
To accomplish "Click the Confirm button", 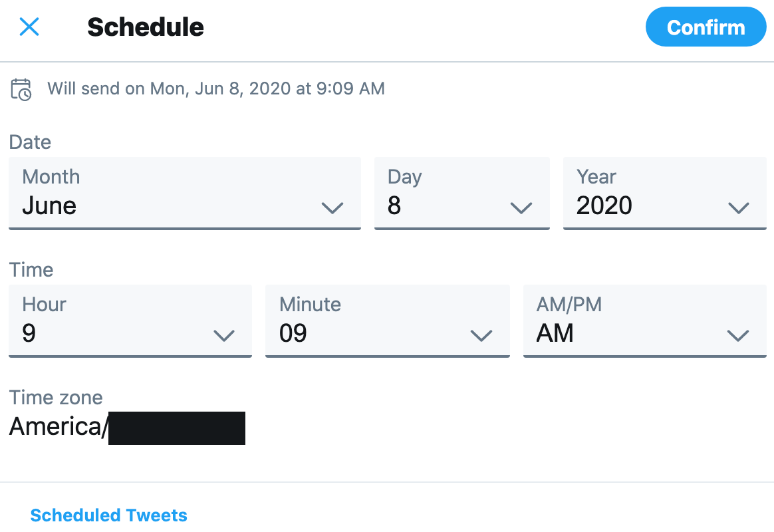I will click(706, 27).
